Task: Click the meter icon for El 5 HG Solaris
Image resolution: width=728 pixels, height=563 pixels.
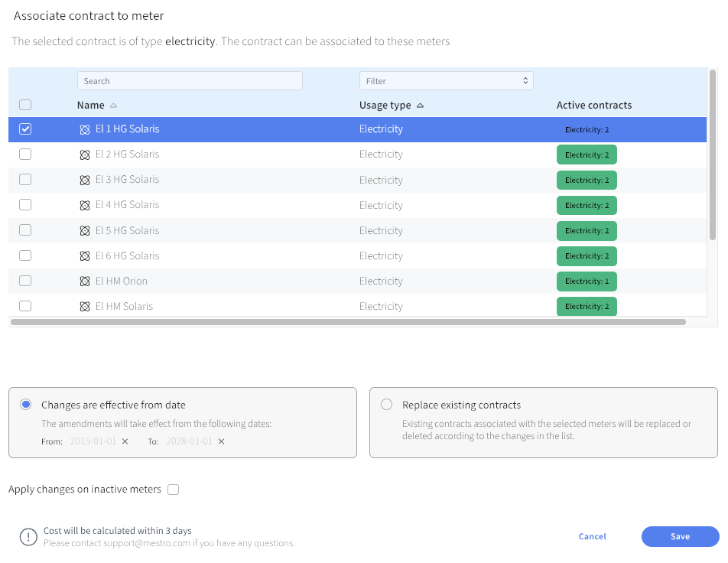Action: (84, 231)
